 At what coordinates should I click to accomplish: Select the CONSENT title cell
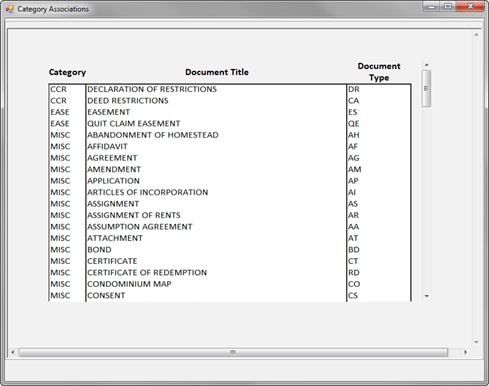(106, 295)
